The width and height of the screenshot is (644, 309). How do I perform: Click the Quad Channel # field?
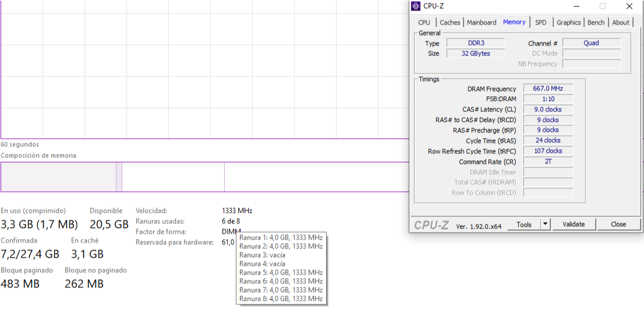(x=592, y=43)
